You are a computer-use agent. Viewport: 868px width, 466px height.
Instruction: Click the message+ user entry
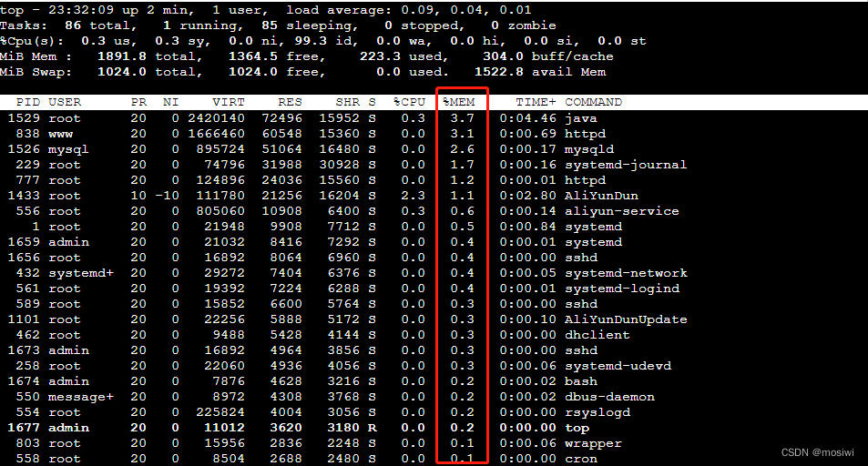(81, 398)
